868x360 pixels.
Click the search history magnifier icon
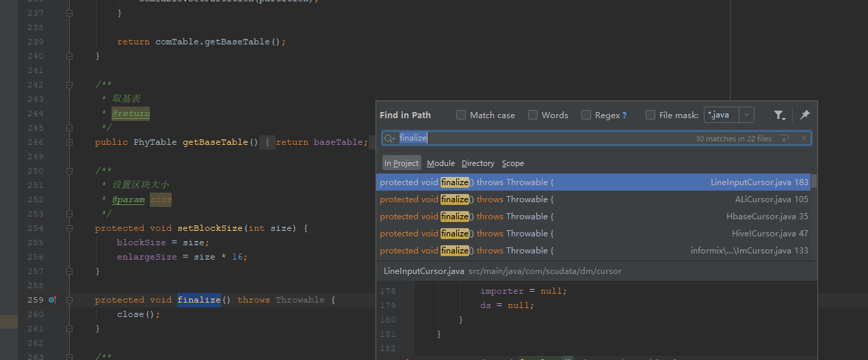click(389, 138)
